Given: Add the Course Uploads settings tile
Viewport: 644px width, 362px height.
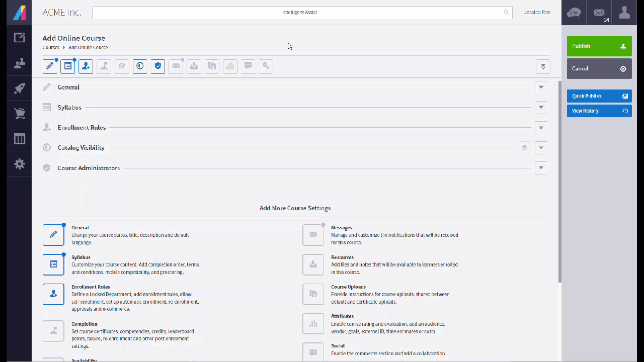Looking at the screenshot, I should point(313,294).
